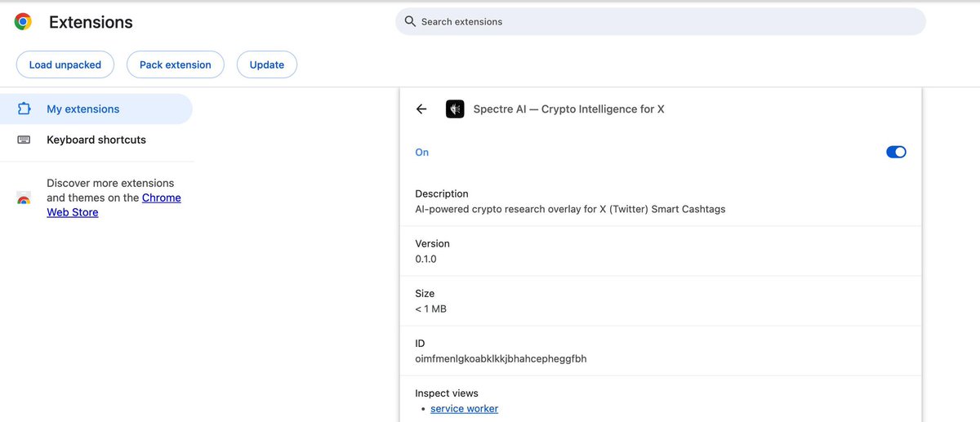Open the Chrome Web Store link
980x422 pixels.
click(114, 205)
